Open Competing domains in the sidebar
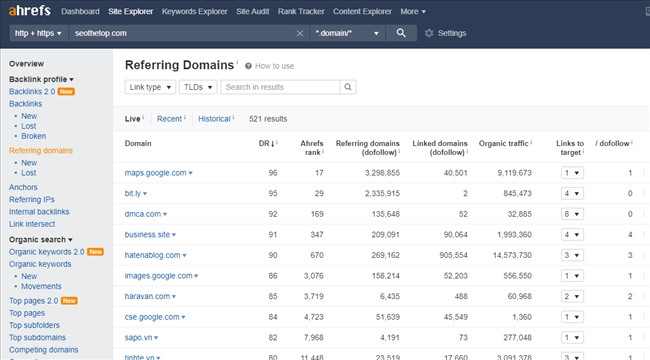 click(x=44, y=350)
